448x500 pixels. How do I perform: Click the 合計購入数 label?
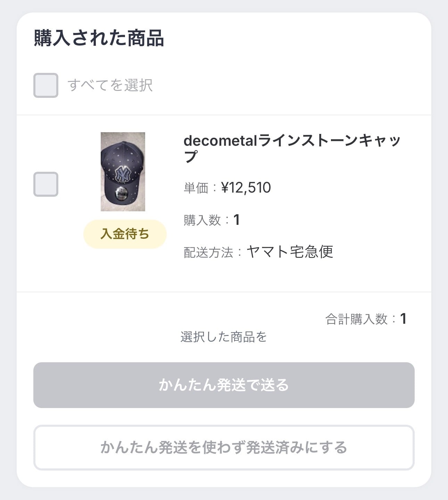point(356,319)
